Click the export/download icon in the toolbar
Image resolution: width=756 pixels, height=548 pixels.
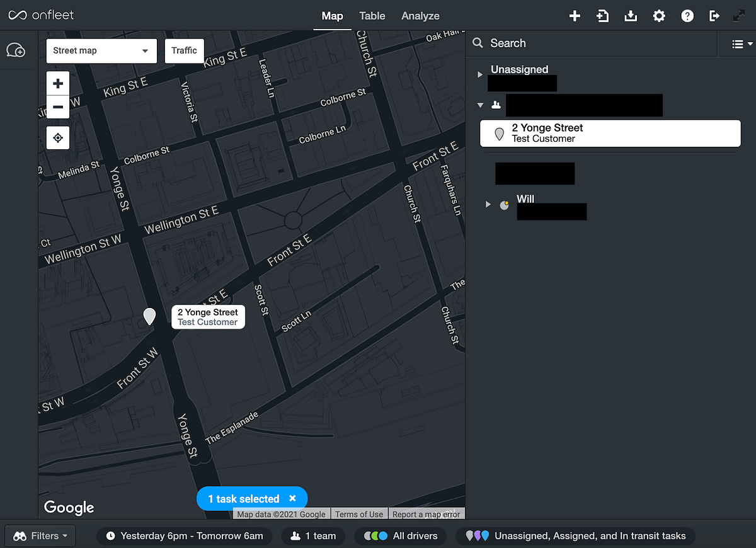(631, 16)
